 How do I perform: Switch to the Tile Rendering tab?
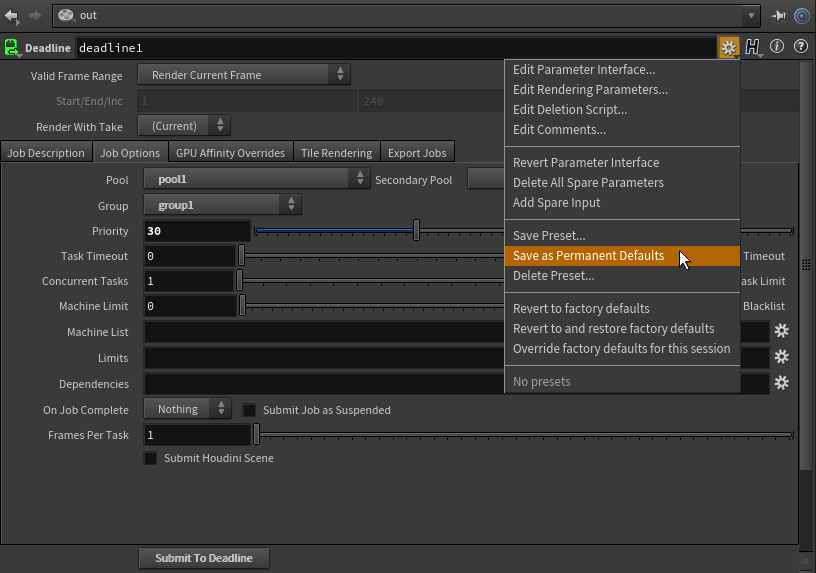click(x=336, y=153)
